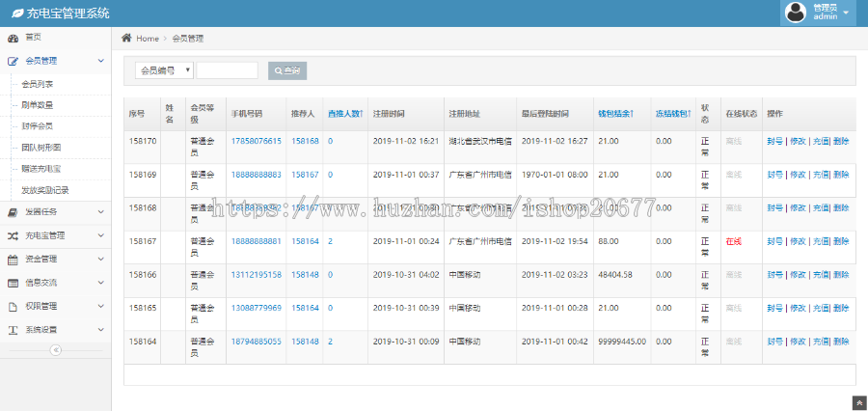
Task: Click direct-referral count 2 in row 158167
Action: tap(331, 241)
